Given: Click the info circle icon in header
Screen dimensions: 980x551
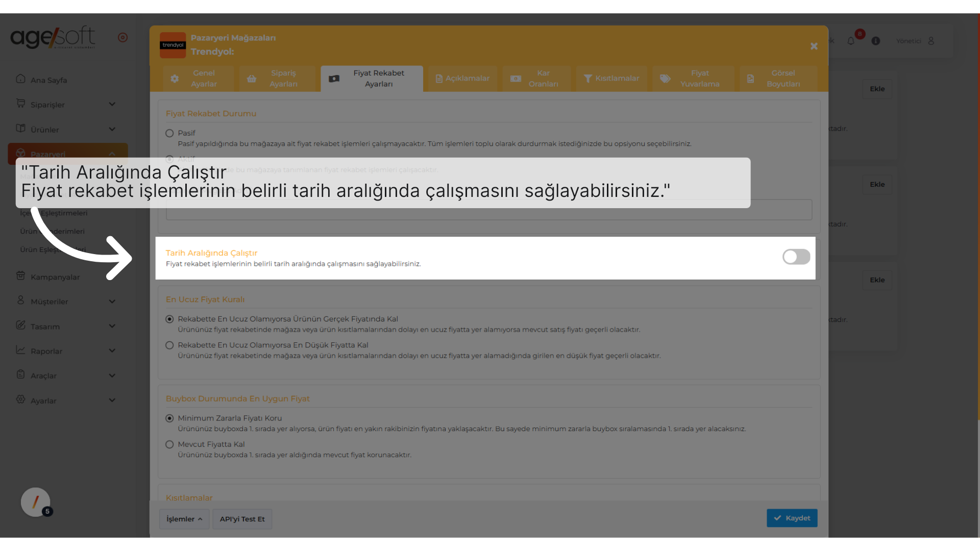Looking at the screenshot, I should click(876, 41).
